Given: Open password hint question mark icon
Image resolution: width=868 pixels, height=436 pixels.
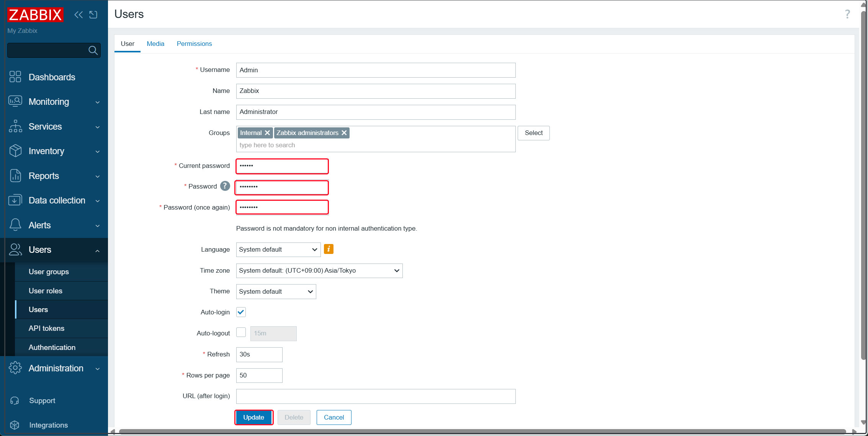Looking at the screenshot, I should (x=225, y=186).
